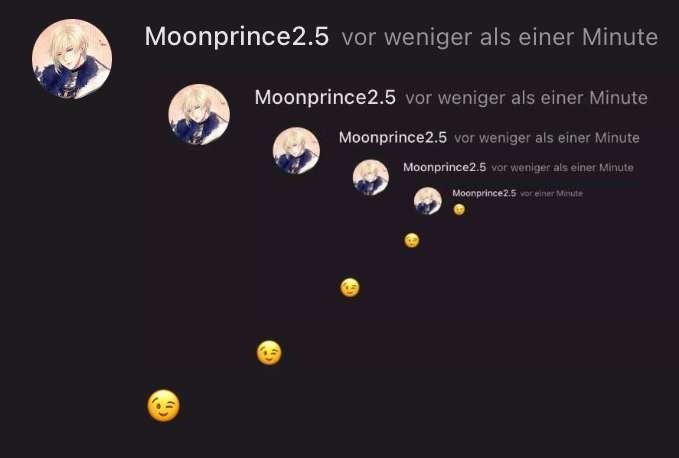Click the 'vor einer Minute' timestamp
Screen dimensions: 679x458
pos(552,194)
